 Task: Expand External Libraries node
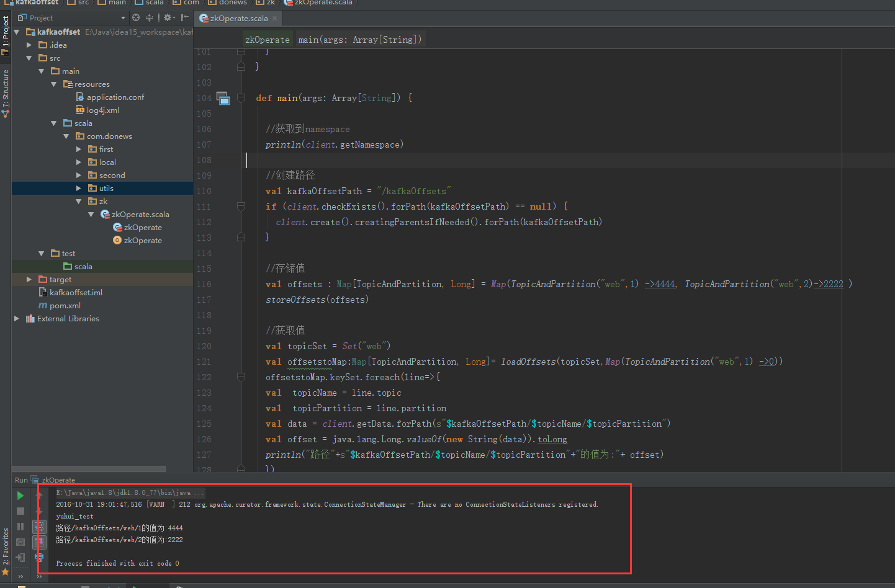click(x=17, y=318)
